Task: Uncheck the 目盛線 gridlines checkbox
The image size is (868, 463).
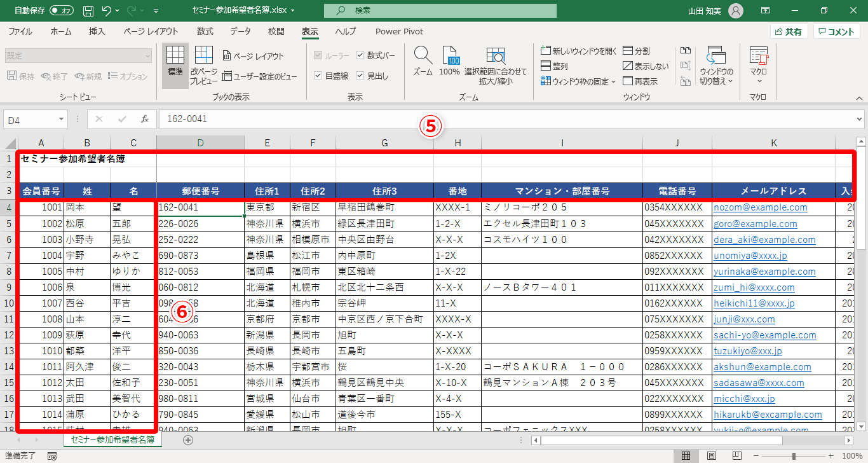Action: tap(318, 76)
